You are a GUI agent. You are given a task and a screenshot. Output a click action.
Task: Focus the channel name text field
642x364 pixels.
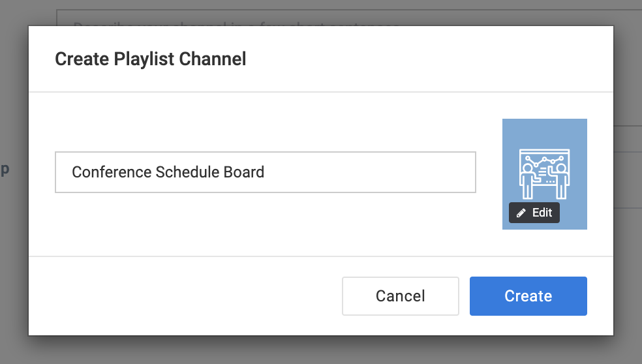click(x=266, y=172)
